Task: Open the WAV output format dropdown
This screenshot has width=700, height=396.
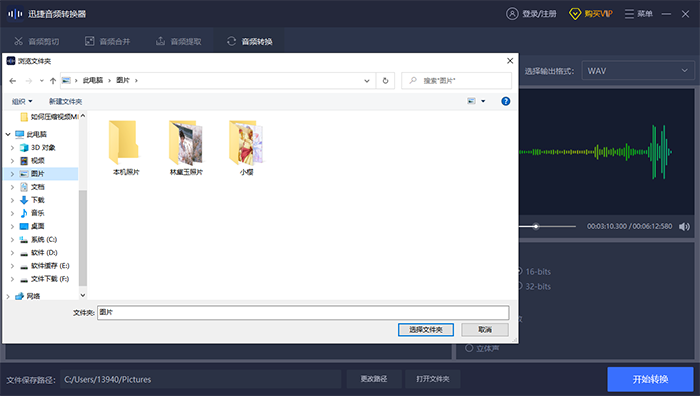Action: pos(638,71)
